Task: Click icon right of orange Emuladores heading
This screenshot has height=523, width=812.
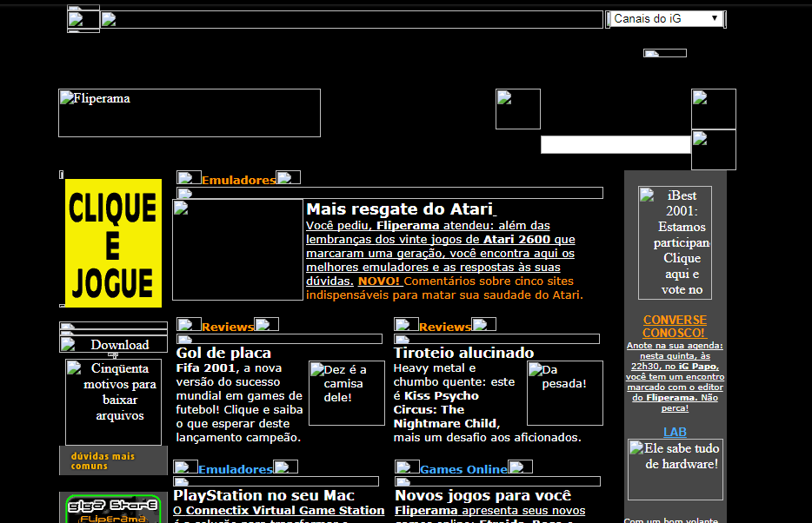Action: tap(288, 177)
